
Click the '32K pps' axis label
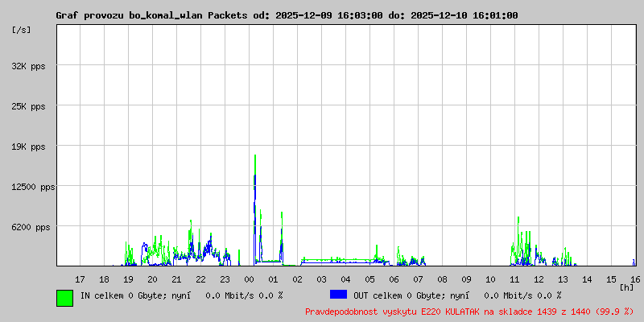pyautogui.click(x=28, y=67)
